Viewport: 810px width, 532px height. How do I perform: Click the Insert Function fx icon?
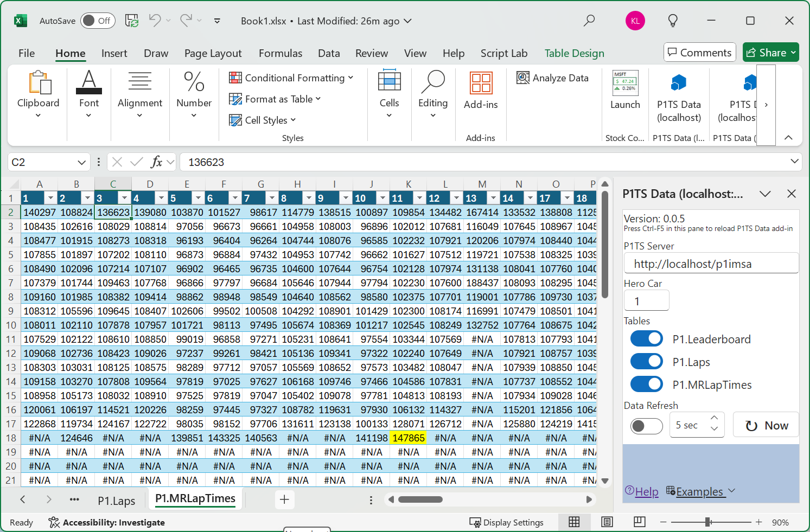tap(157, 162)
